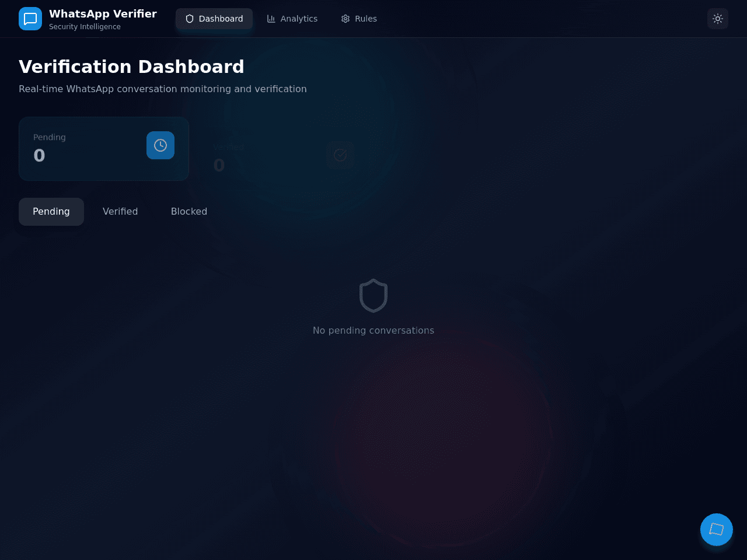Click the 'No pending conversations' text

(x=373, y=331)
